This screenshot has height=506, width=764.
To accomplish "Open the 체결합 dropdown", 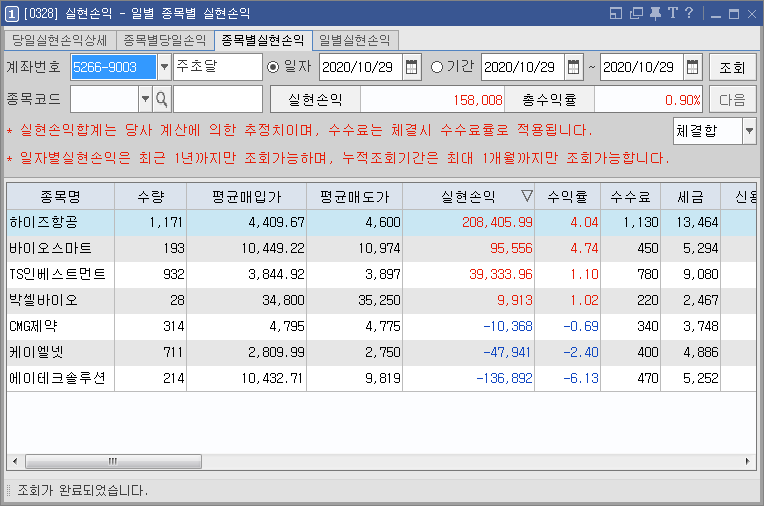I will 749,131.
